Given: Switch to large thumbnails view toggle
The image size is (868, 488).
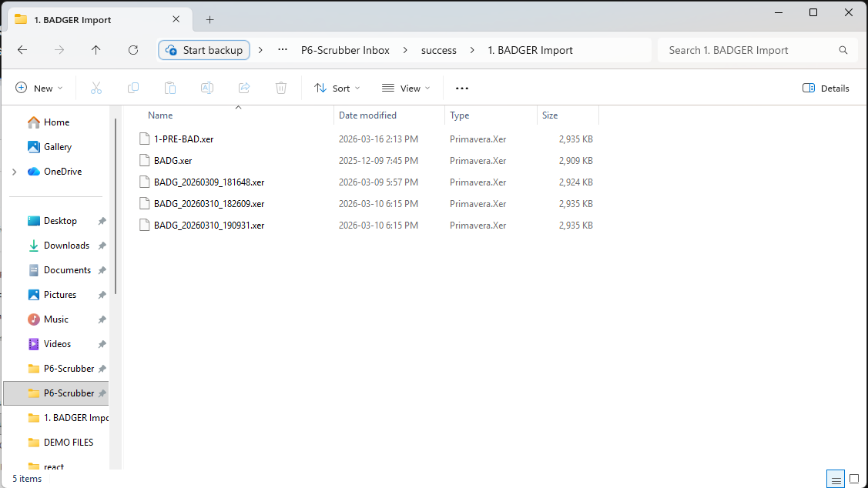Looking at the screenshot, I should coord(853,479).
